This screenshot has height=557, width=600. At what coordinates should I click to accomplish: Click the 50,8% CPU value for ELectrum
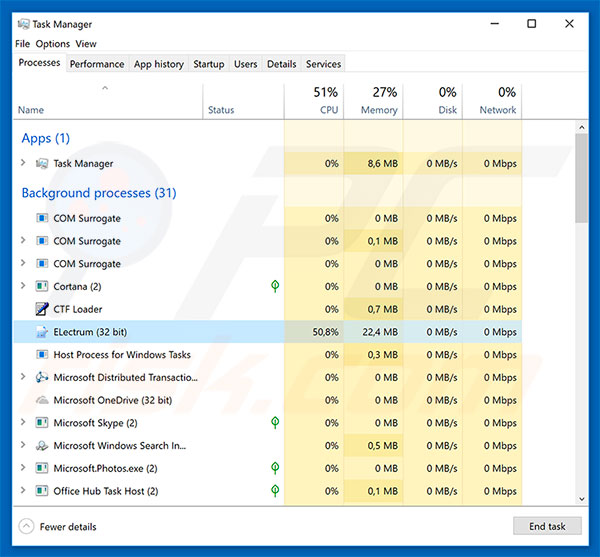325,332
